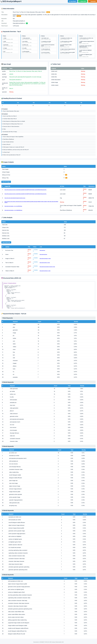Click the Dofollow check in the Text to Video AI row
The image size is (97, 644).
click(x=35, y=262)
